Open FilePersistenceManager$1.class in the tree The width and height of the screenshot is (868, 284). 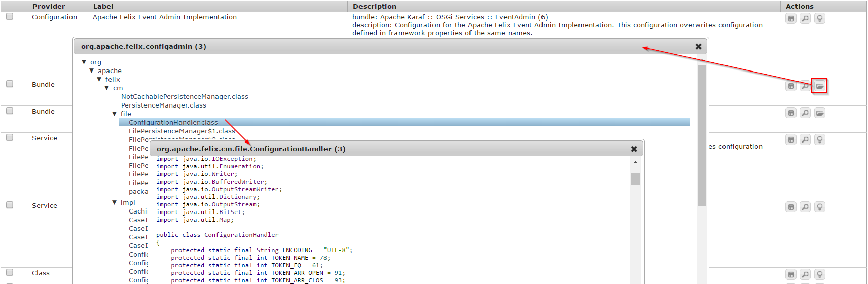pyautogui.click(x=182, y=131)
